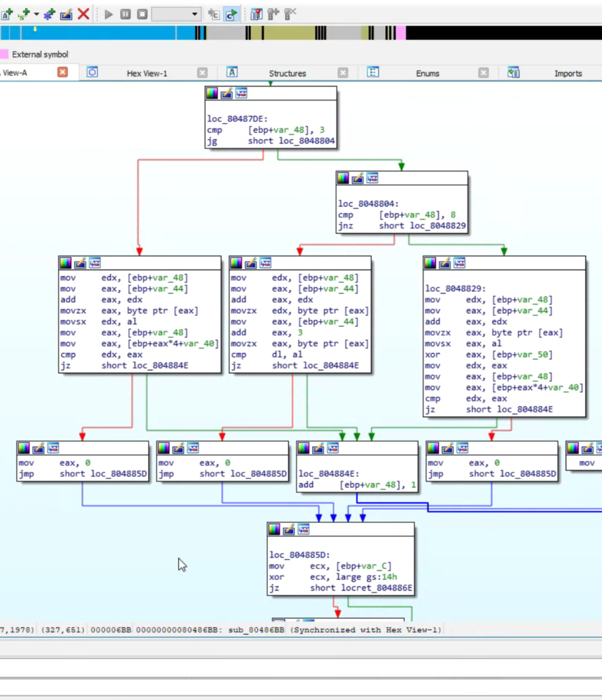The width and height of the screenshot is (602, 700).
Task: Click the blue asterisk plus toolbar icon
Action: click(49, 15)
